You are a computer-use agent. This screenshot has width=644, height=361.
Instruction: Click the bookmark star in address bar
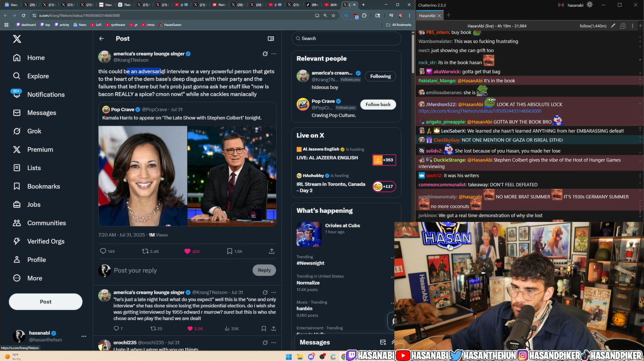click(x=334, y=15)
